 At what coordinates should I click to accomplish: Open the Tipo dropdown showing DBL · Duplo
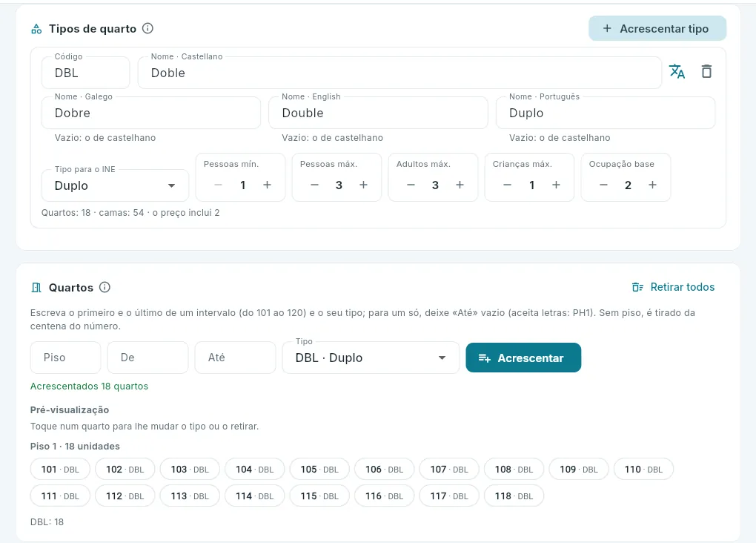coord(371,358)
